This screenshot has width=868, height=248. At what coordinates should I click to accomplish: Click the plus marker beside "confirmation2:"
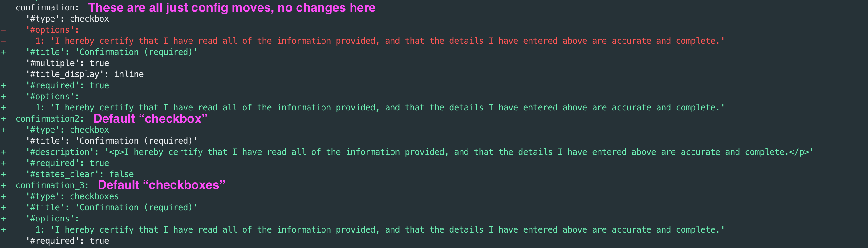(3, 119)
